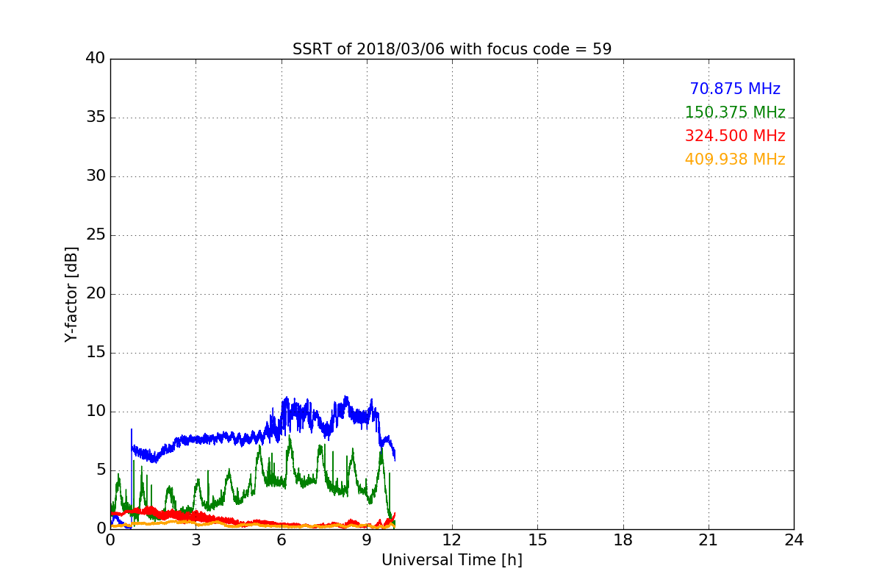Click the x-axis tick label '24'
Viewport: 882px width, 588px height.
point(794,540)
